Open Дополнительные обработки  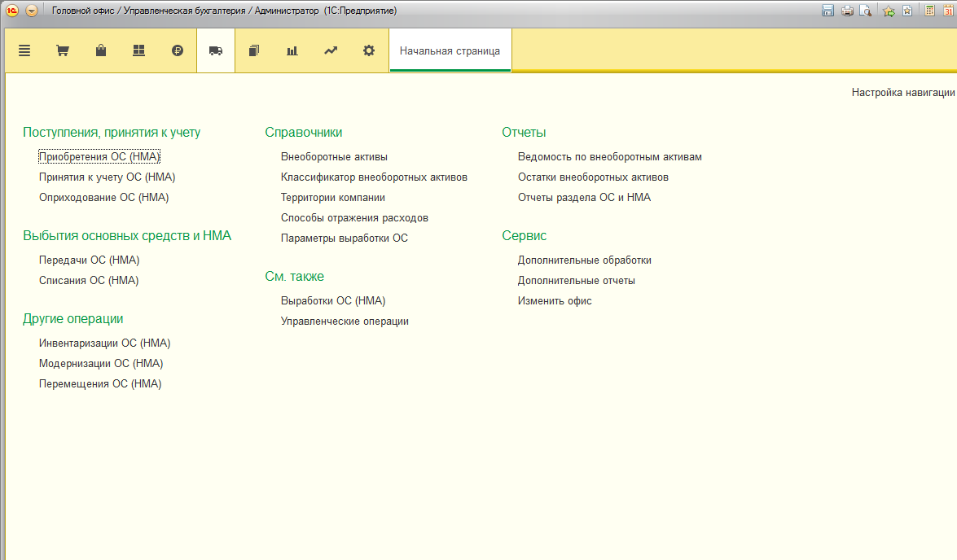(584, 260)
